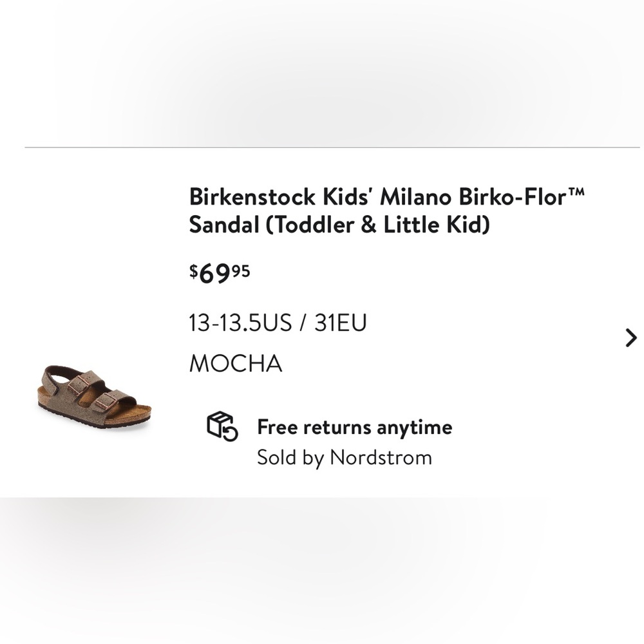Click the Birkenstock Kids' Milano product title
This screenshot has width=644, height=644.
point(386,209)
